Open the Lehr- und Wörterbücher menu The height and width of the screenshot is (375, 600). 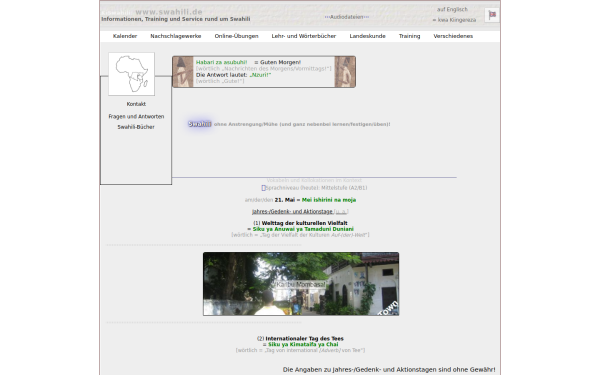pos(304,36)
